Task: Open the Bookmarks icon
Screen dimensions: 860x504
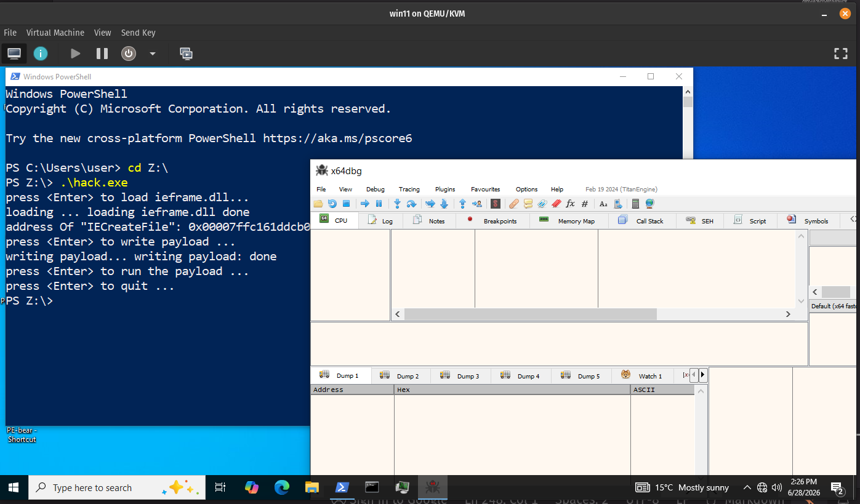Action: pos(557,204)
